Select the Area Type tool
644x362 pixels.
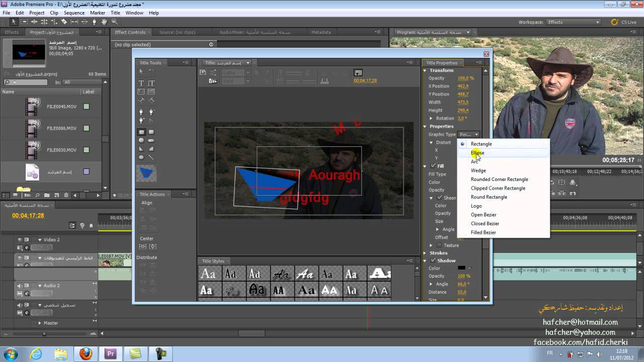tap(141, 92)
